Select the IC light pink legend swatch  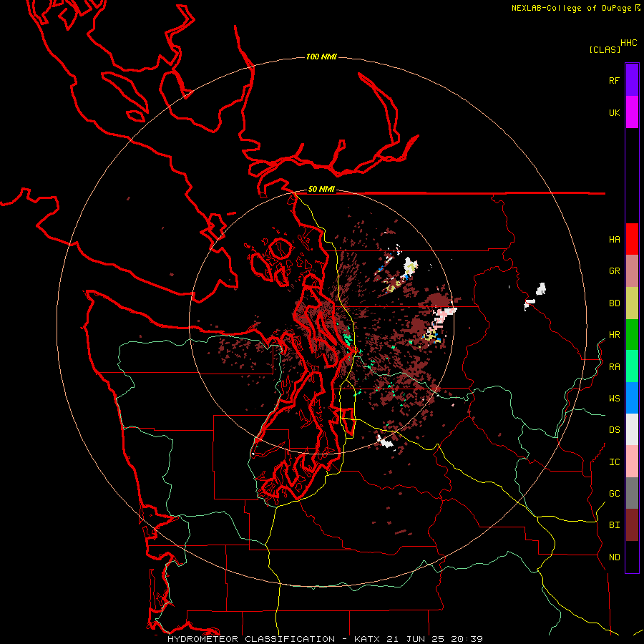tap(632, 462)
